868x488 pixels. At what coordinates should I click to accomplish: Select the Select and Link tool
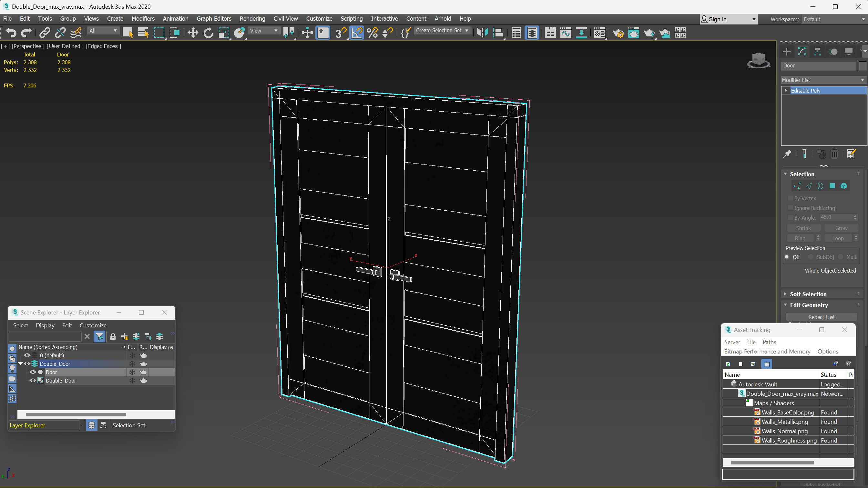click(45, 33)
